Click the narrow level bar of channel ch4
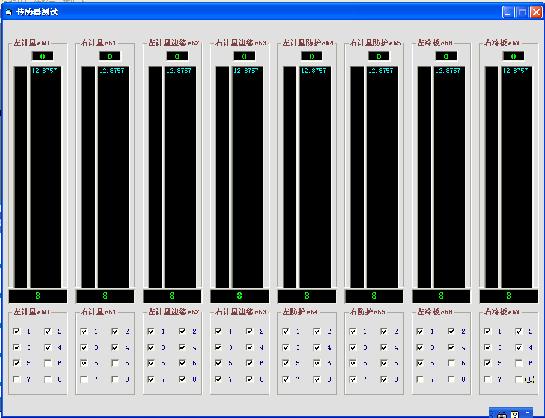 point(290,177)
